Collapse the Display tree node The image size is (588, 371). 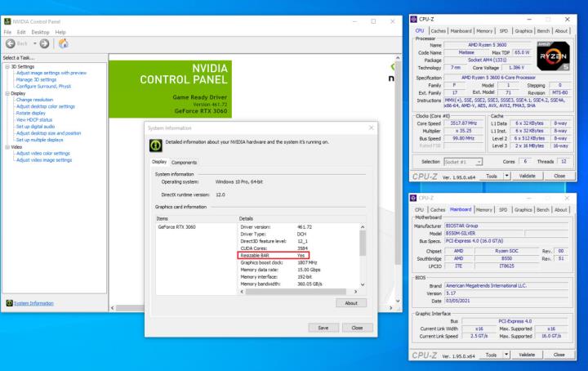[x=7, y=93]
